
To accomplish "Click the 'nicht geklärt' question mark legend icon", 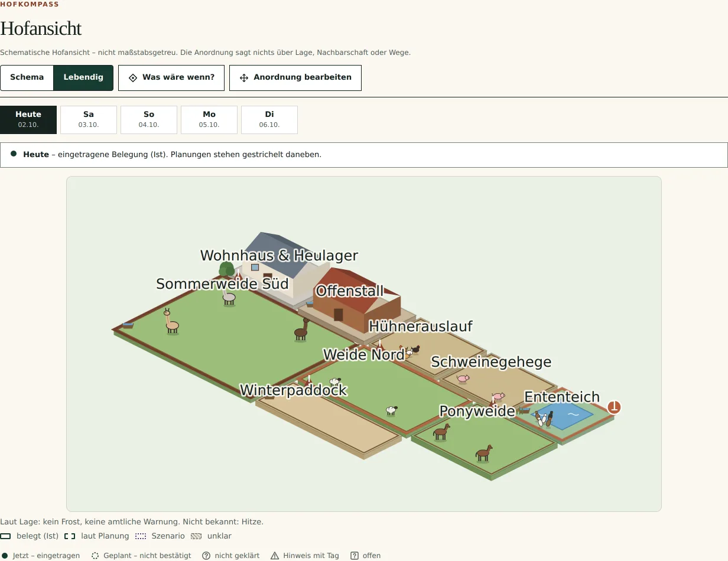I will coord(206,556).
